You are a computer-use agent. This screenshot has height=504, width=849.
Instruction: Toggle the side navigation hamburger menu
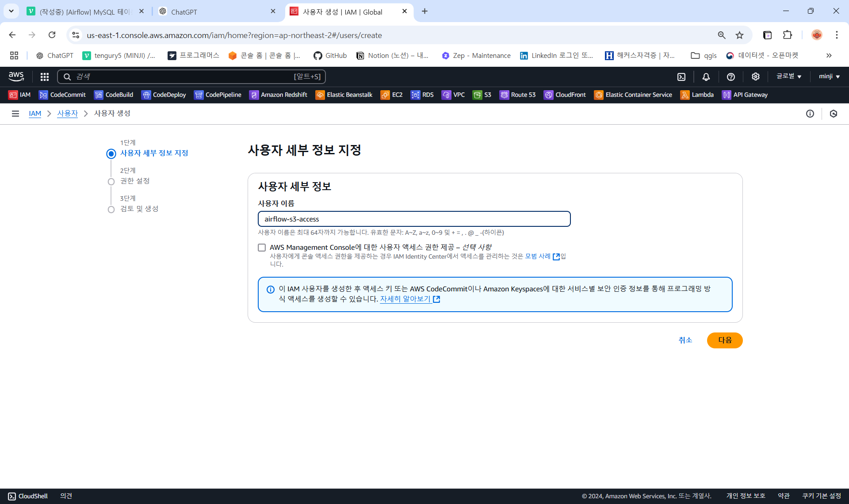[x=15, y=114]
